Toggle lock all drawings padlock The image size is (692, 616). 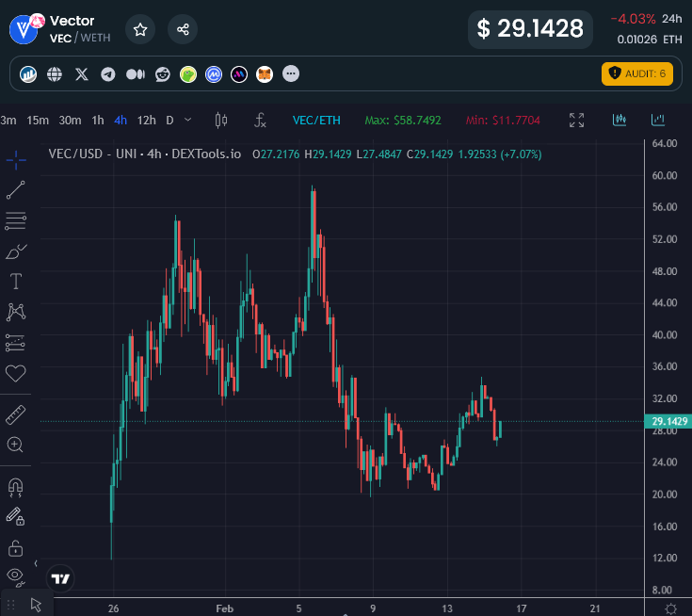[x=16, y=548]
